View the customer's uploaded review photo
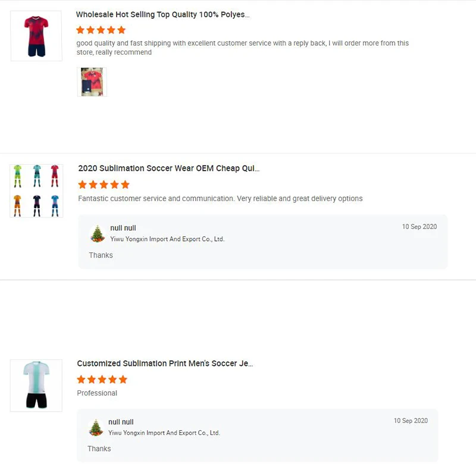Image resolution: width=476 pixels, height=476 pixels. coord(92,82)
